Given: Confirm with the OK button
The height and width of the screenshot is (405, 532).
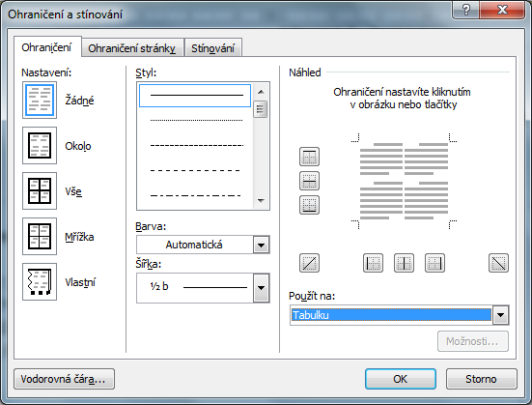Looking at the screenshot, I should click(x=401, y=379).
